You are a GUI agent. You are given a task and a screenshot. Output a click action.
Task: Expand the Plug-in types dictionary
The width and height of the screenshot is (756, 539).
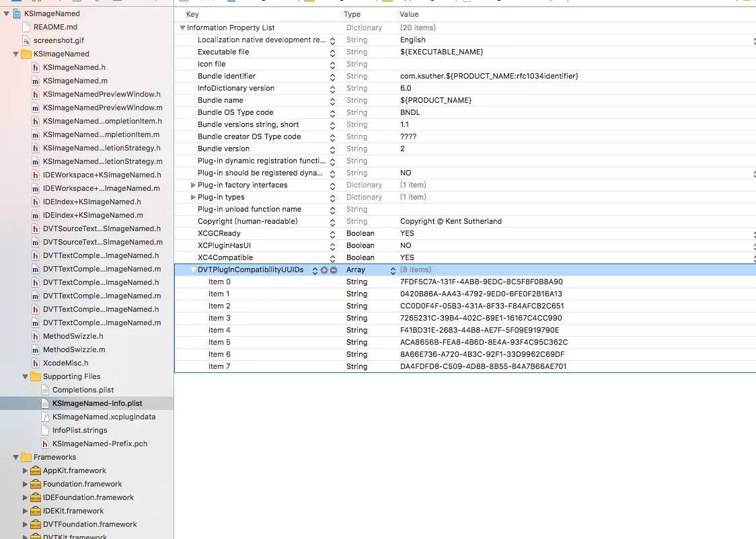pyautogui.click(x=193, y=197)
